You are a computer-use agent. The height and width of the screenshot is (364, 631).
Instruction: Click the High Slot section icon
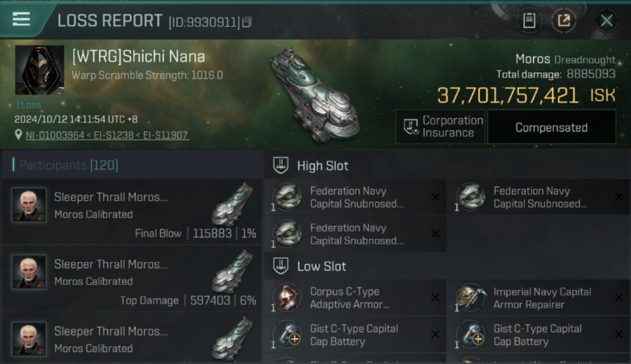[x=282, y=165]
